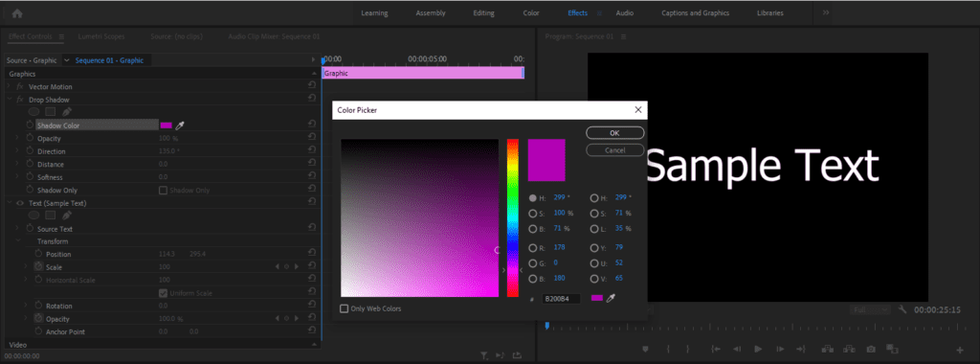980x364 pixels.
Task: Mark Out point in Program Monitor
Action: 688,349
